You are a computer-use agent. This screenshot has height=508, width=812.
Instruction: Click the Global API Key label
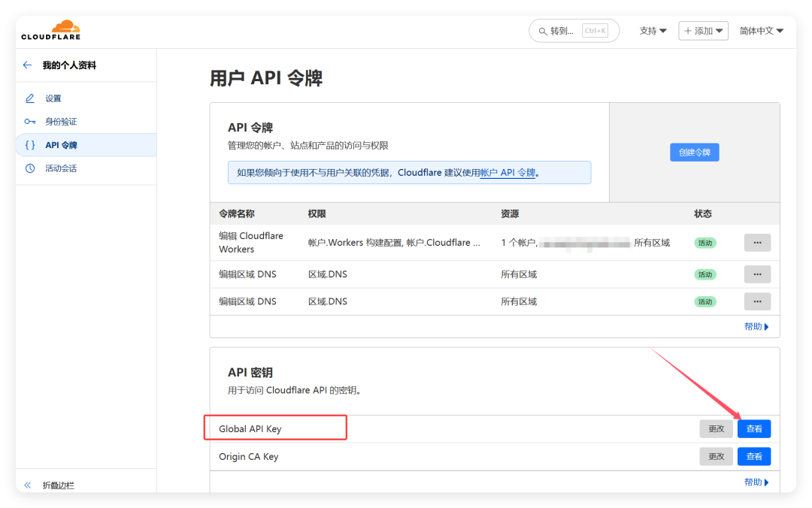click(250, 429)
